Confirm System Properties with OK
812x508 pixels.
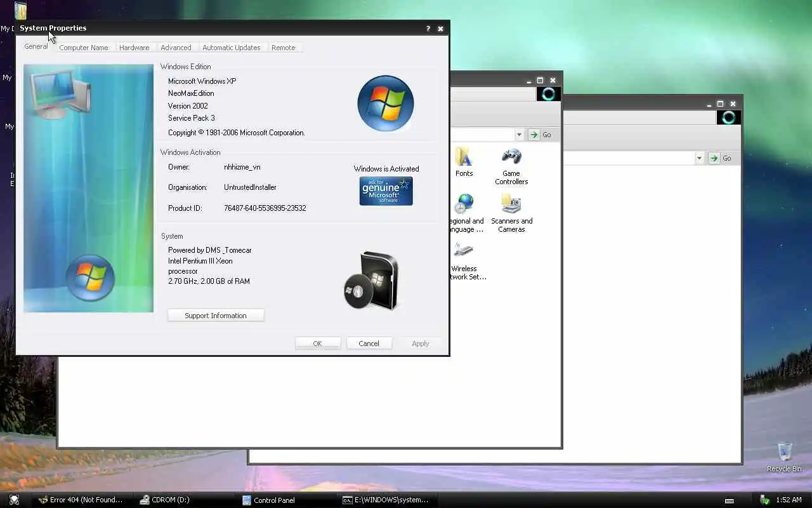318,344
